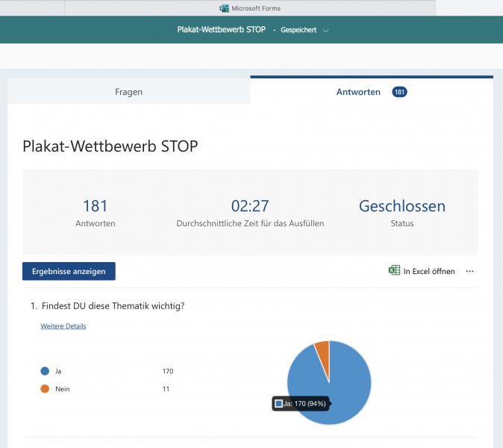Click the Microsoft Forms icon in browser tab
The height and width of the screenshot is (448, 503).
[224, 8]
